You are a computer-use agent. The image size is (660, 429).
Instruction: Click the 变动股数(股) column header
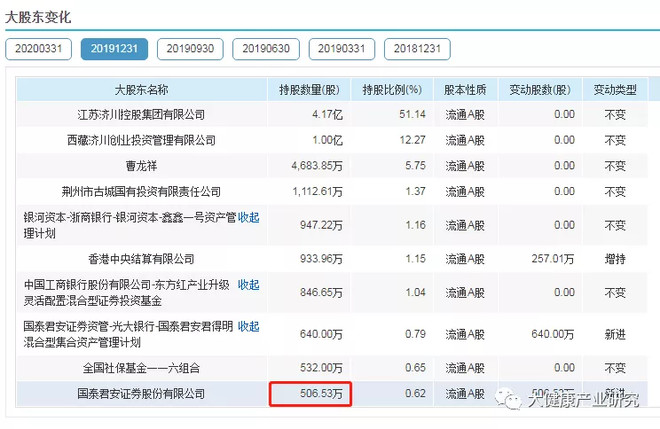[x=540, y=89]
